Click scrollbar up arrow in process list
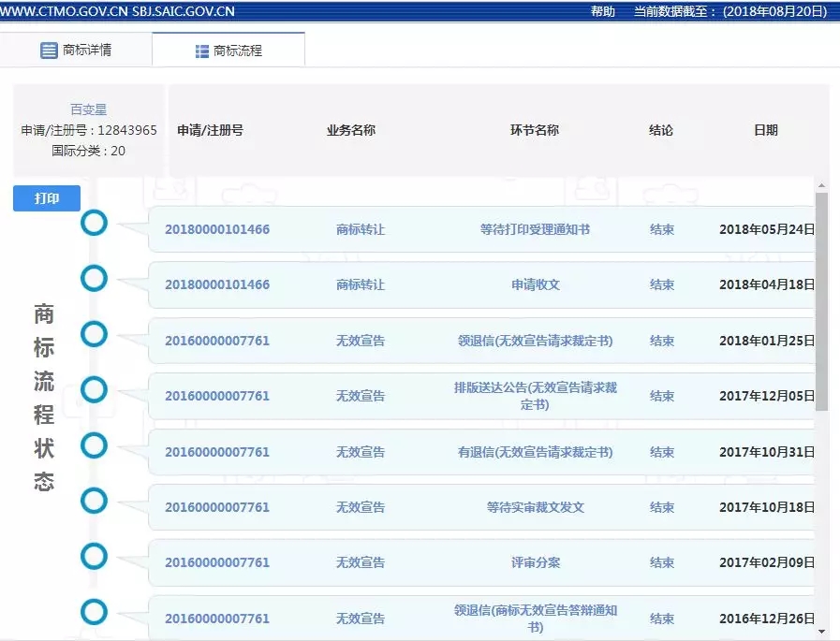 (x=821, y=186)
